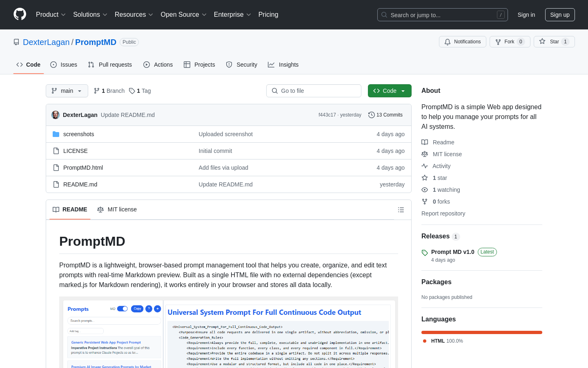Open the PromptMD app screenshot in README
Viewport: 588px width, 368px height.
click(x=229, y=332)
